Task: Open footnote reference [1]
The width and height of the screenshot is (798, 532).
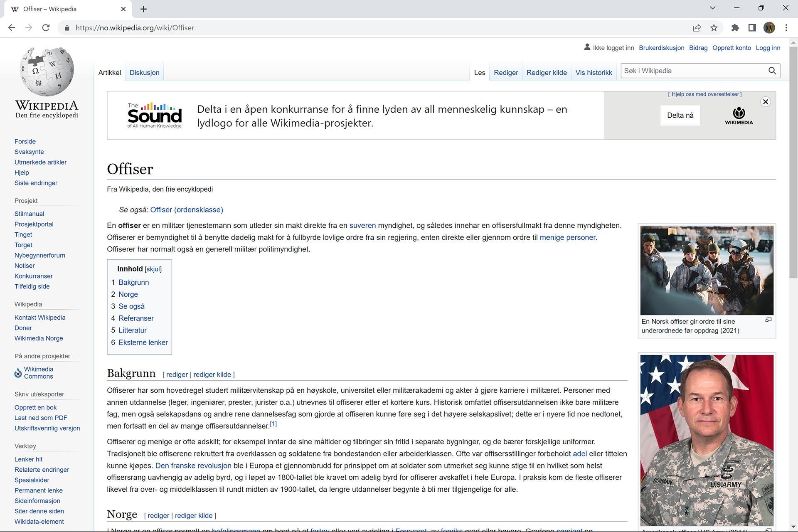Action: (x=273, y=424)
